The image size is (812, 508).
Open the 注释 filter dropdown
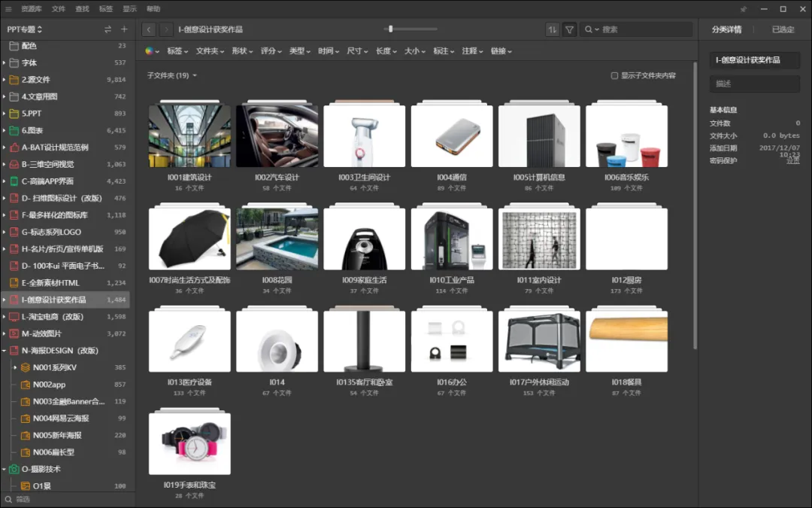[472, 51]
